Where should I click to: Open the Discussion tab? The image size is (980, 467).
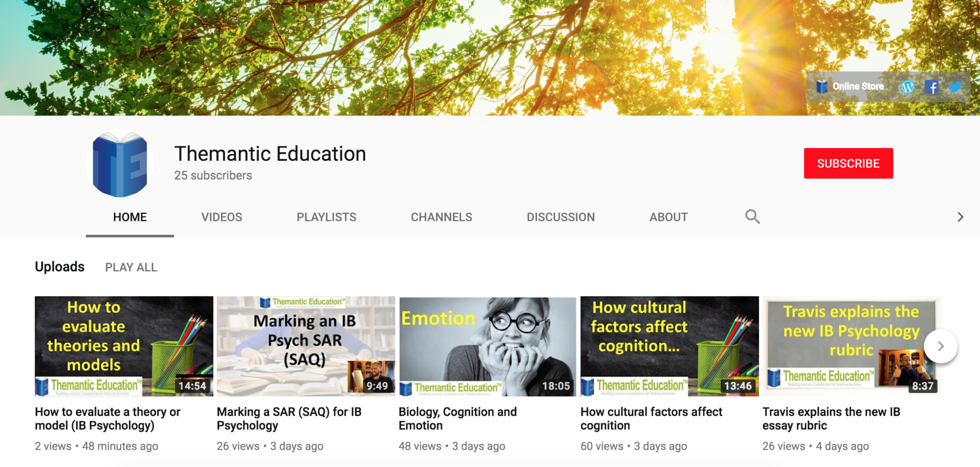coord(560,217)
